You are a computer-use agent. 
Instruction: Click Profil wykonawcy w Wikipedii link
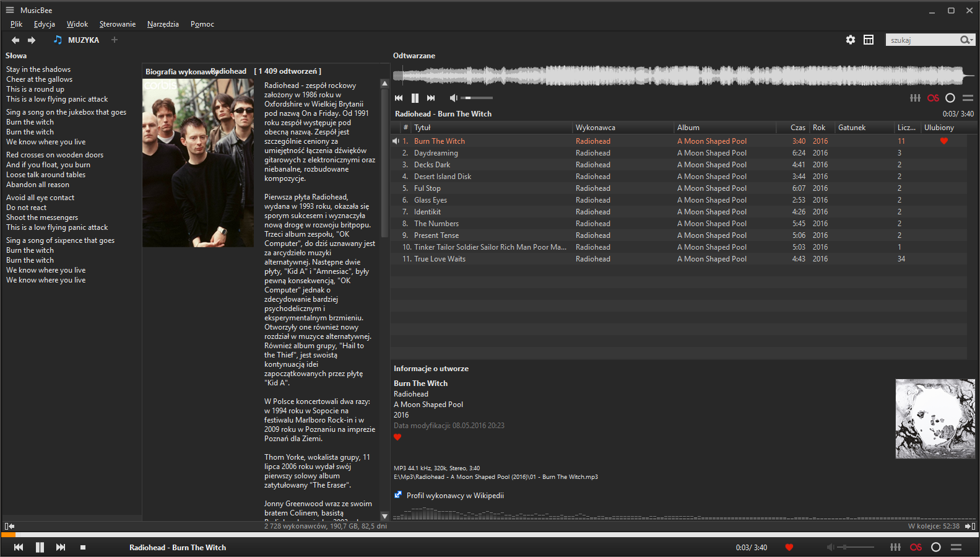pos(455,496)
